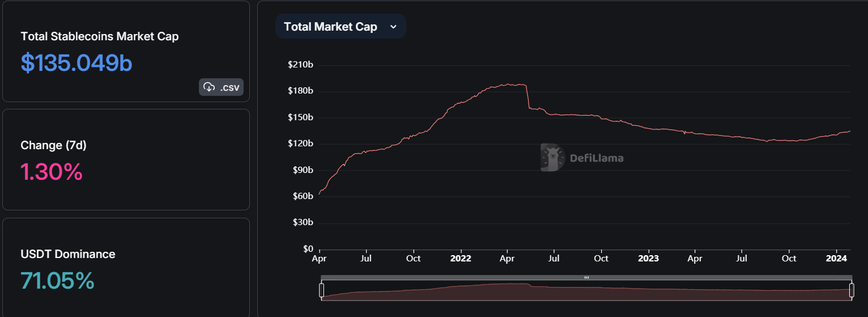Click the 2023 label on the time axis
868x317 pixels.
pos(648,258)
